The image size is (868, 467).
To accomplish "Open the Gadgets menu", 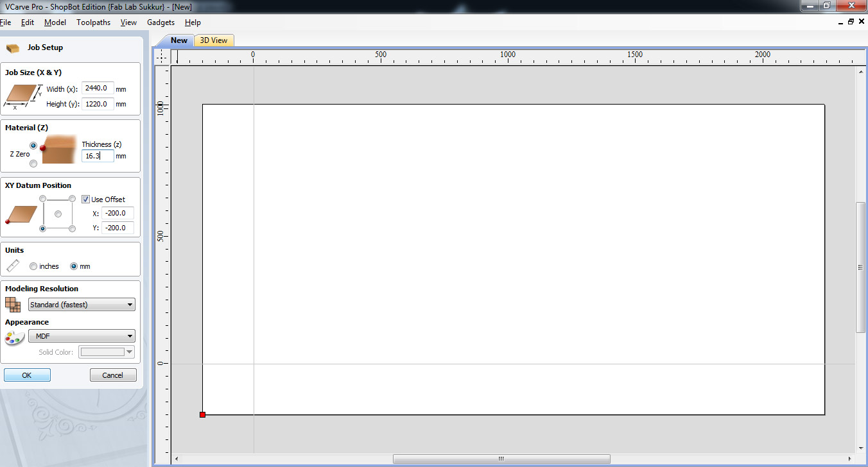I will [161, 22].
